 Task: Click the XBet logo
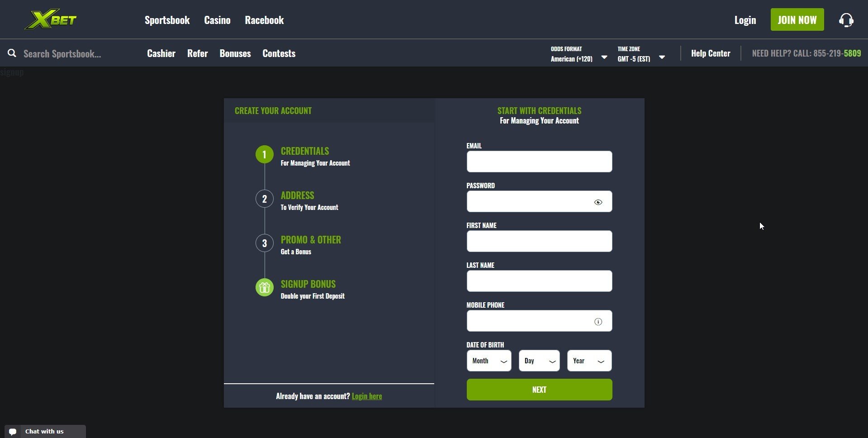[50, 19]
